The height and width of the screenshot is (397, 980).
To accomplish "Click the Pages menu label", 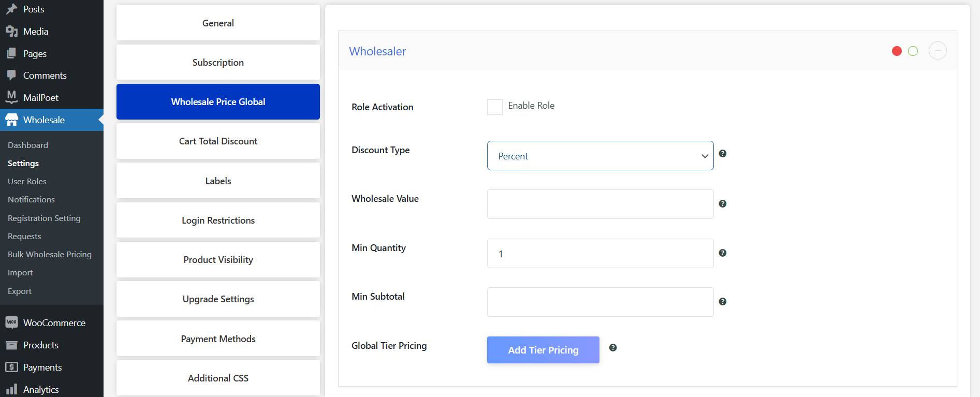I will pos(35,53).
